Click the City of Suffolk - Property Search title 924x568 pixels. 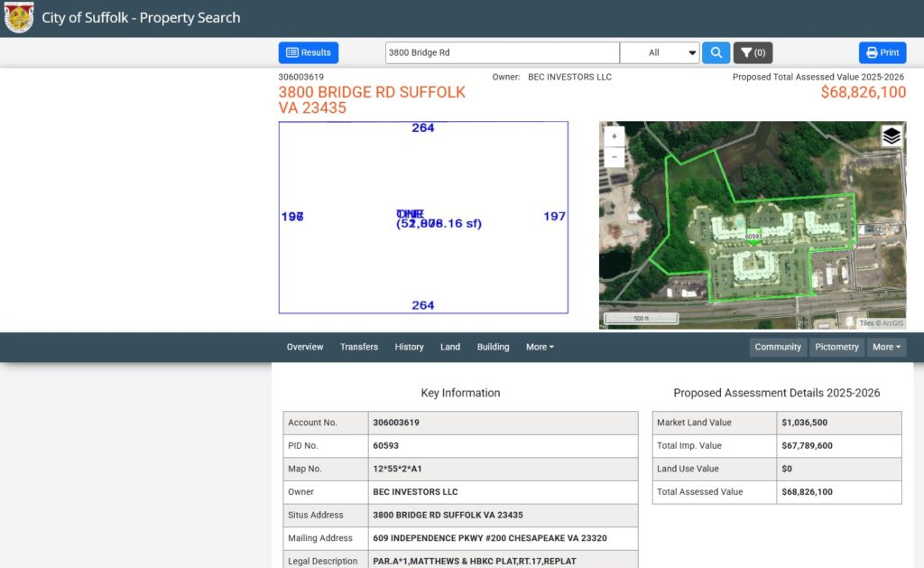pos(141,18)
